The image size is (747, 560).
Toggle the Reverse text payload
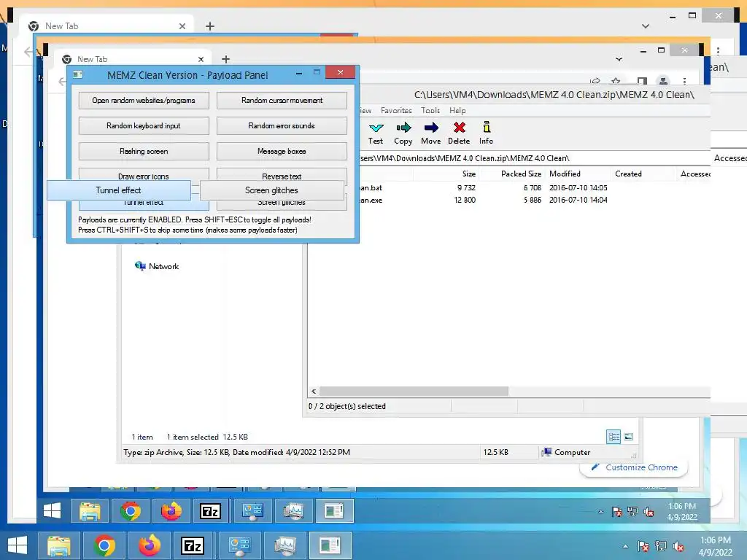click(x=282, y=174)
